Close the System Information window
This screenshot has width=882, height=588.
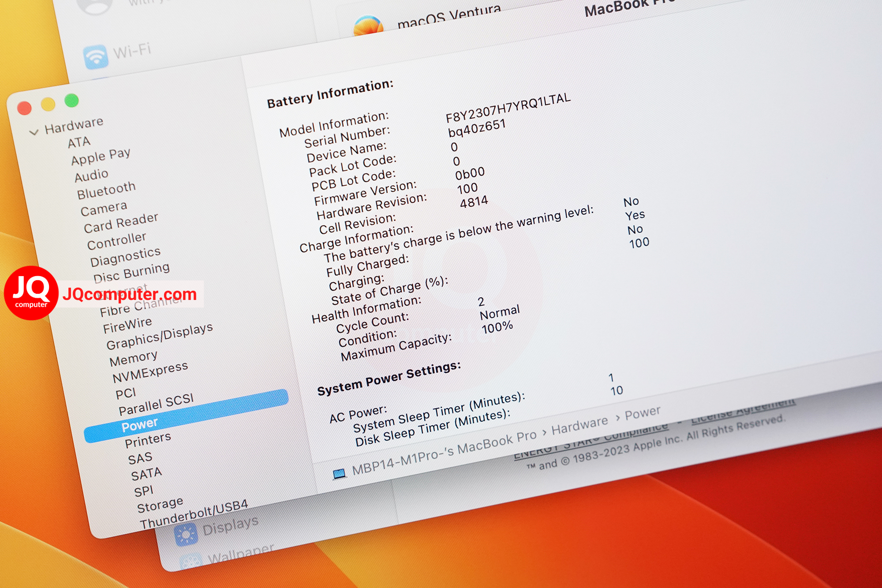(24, 109)
